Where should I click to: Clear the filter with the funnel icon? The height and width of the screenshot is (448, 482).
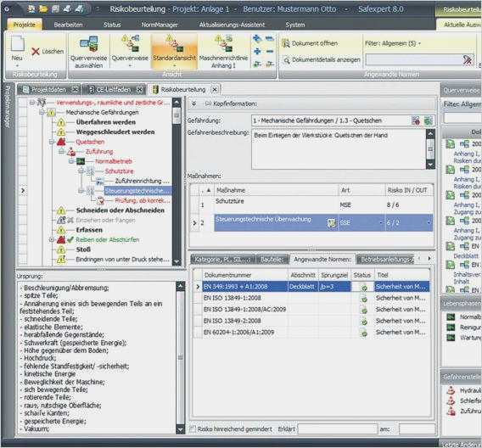pos(468,60)
